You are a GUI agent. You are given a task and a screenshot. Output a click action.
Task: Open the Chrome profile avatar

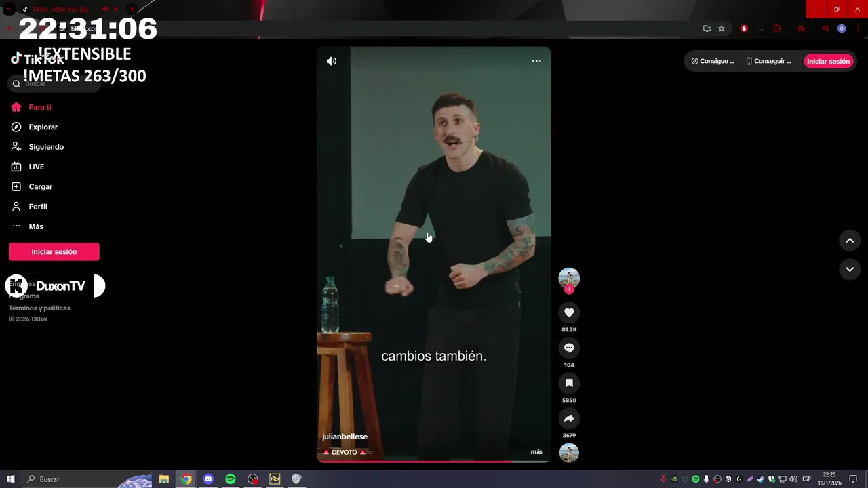tap(842, 28)
